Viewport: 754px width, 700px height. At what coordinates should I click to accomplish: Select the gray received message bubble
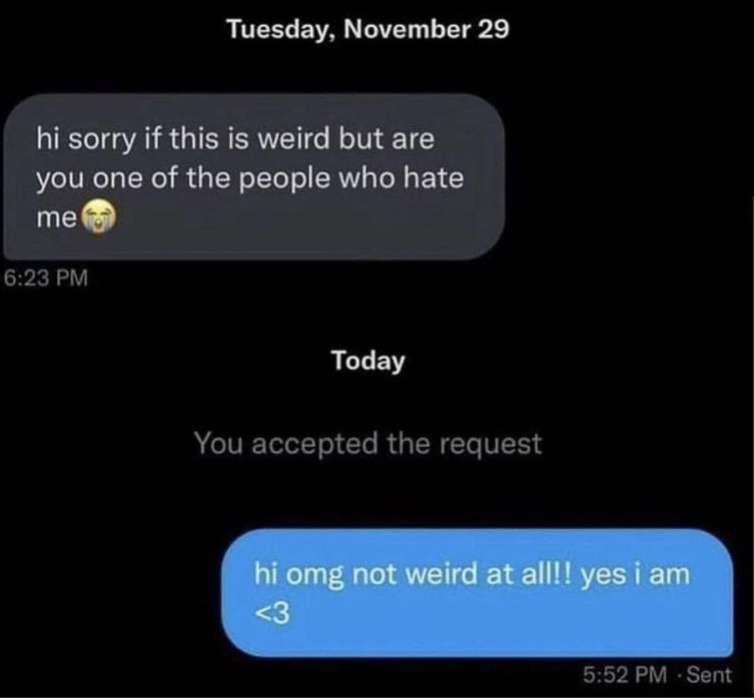click(x=254, y=176)
